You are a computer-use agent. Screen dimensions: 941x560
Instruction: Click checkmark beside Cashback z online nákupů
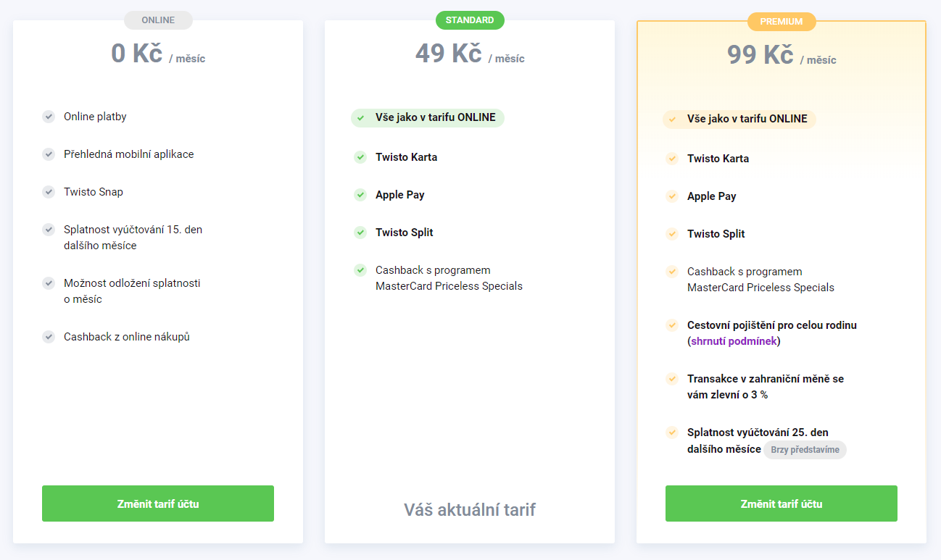pyautogui.click(x=49, y=337)
